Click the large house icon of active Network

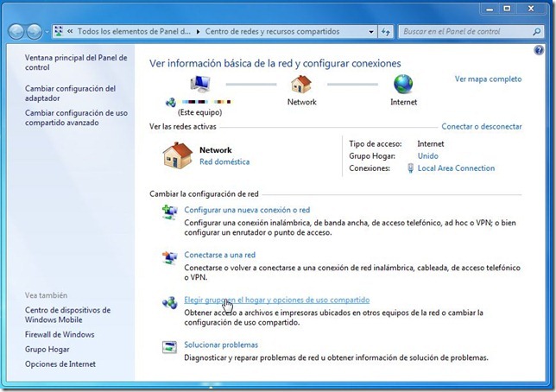coord(177,155)
